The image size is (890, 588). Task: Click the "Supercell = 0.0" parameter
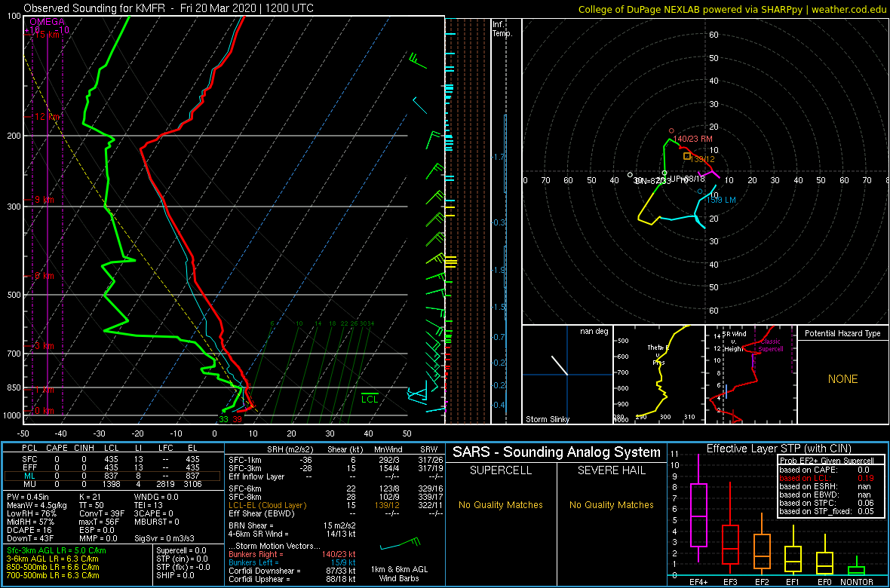pos(182,550)
